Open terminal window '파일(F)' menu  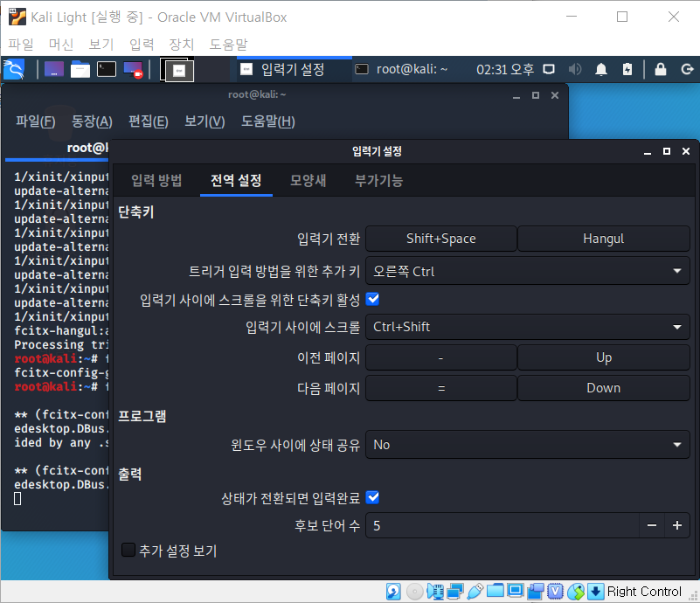pos(36,121)
